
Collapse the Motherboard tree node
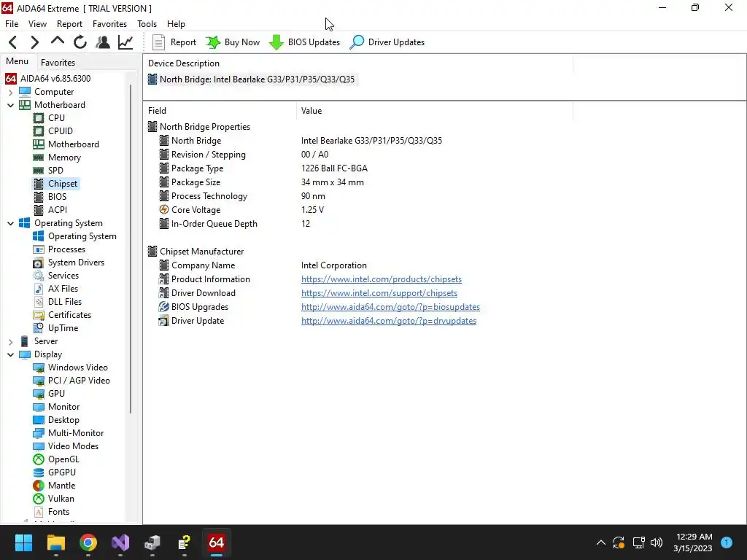[10, 105]
